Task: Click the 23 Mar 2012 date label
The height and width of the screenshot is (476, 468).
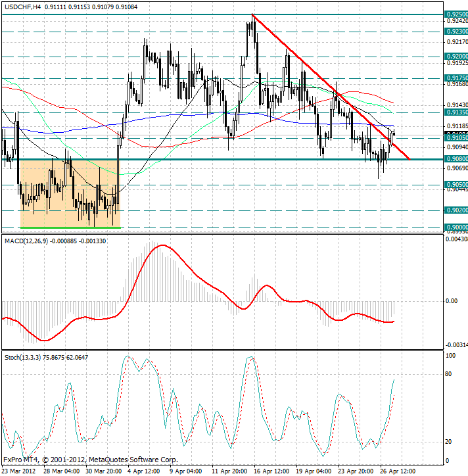Action: click(19, 471)
